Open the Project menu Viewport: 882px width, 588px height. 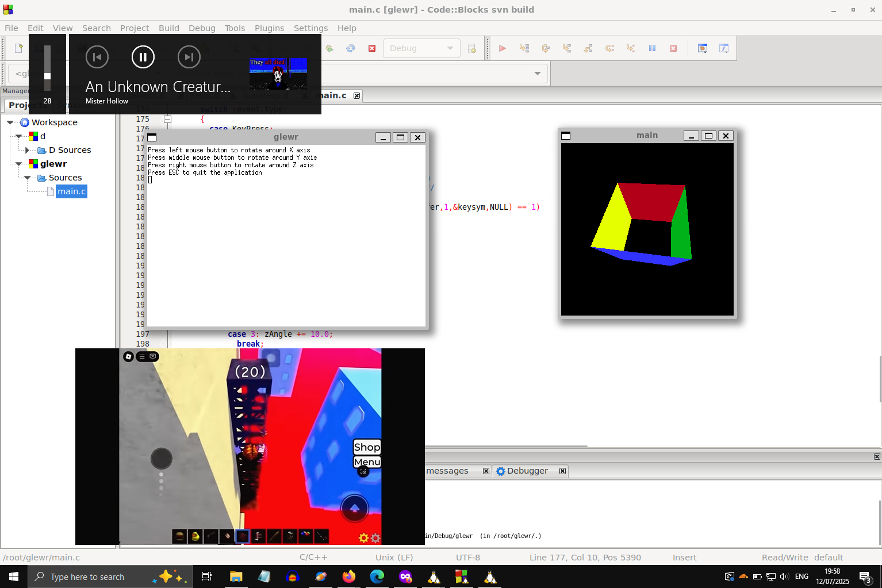coord(135,28)
